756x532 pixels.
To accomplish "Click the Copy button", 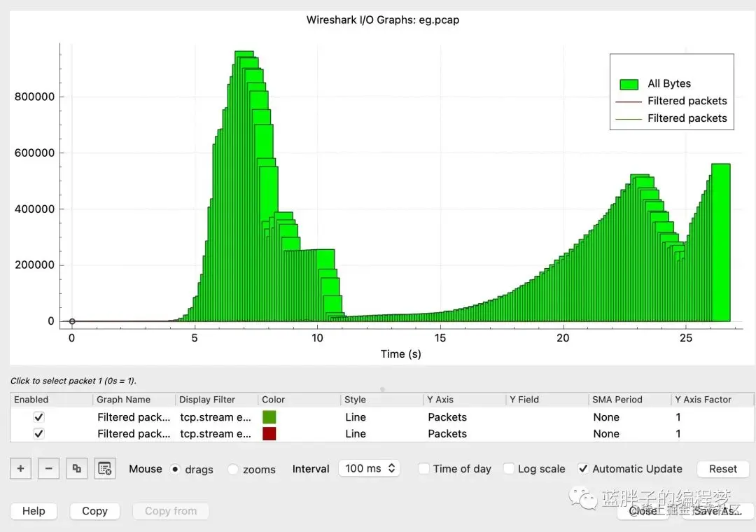I will 94,511.
